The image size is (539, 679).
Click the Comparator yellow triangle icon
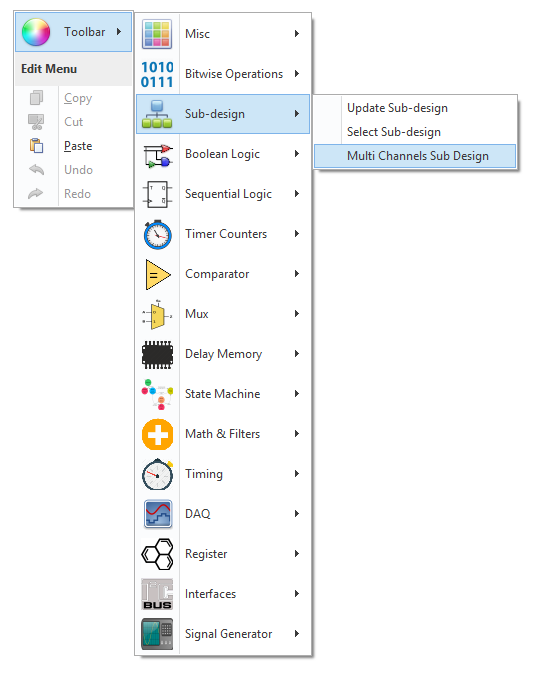tap(158, 275)
